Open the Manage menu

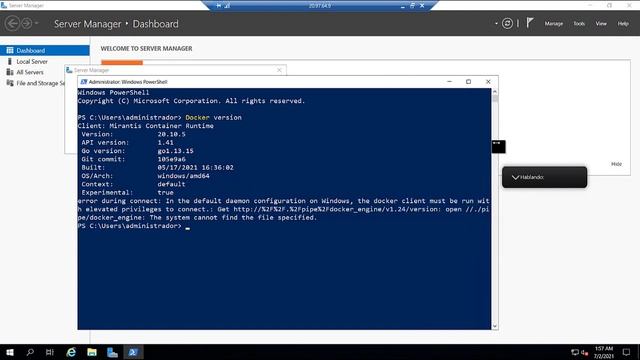point(554,24)
